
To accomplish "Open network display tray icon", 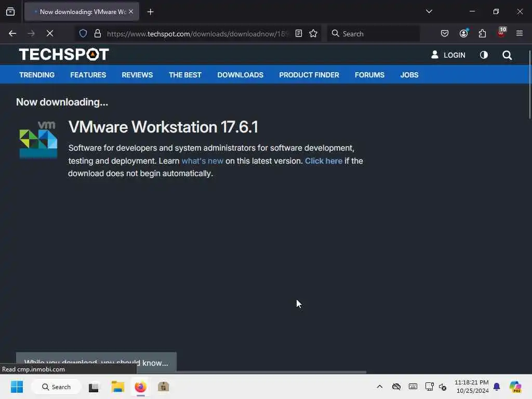I will coord(429,387).
